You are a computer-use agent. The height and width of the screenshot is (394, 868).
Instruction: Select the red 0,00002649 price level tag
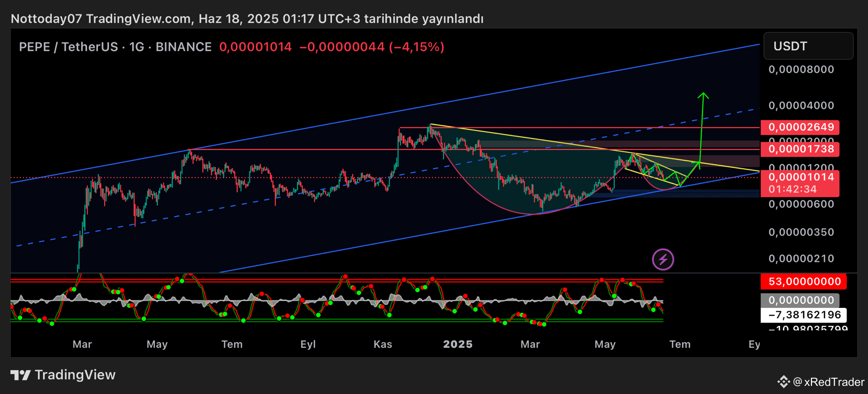tap(800, 127)
